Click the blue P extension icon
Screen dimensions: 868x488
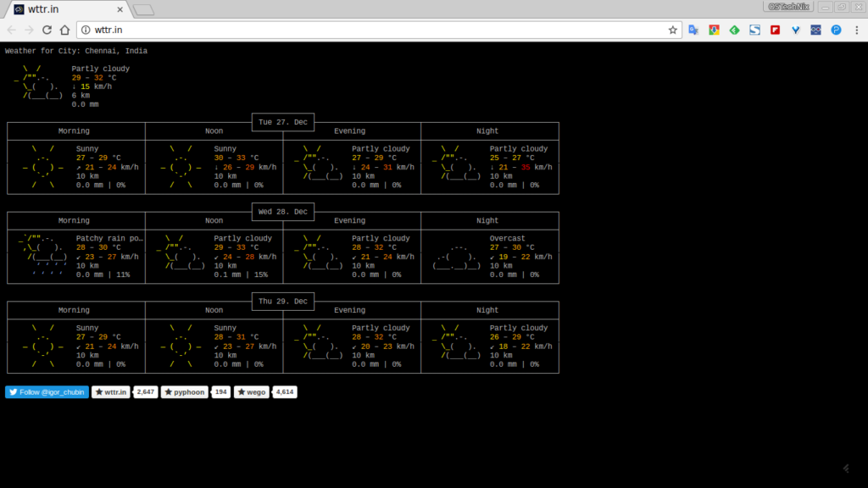pyautogui.click(x=836, y=30)
